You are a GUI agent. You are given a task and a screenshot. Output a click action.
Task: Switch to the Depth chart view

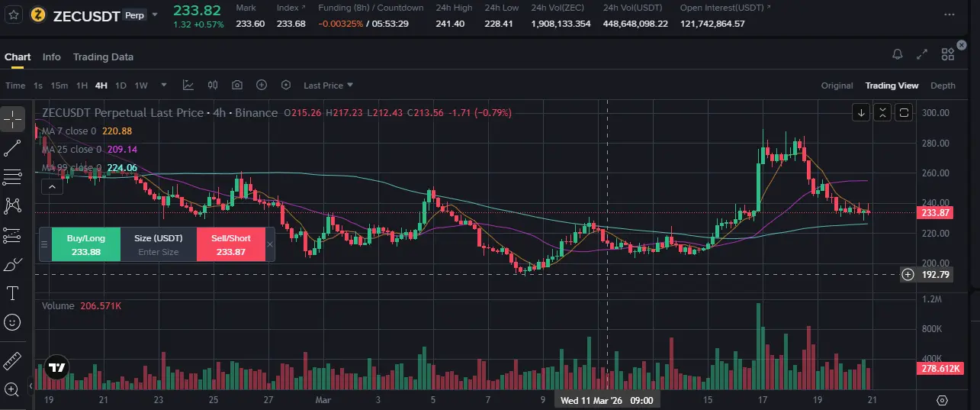tap(943, 86)
